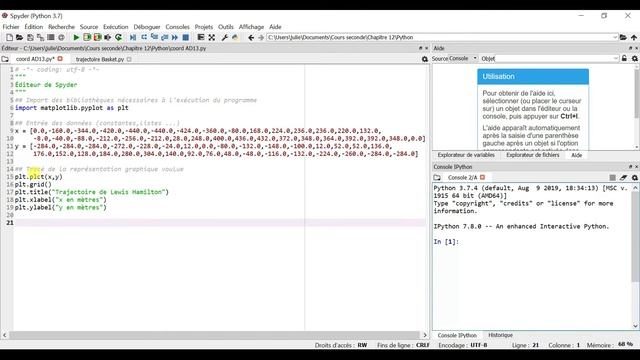Close the trajectoire Basket.py tab

[x=129, y=59]
